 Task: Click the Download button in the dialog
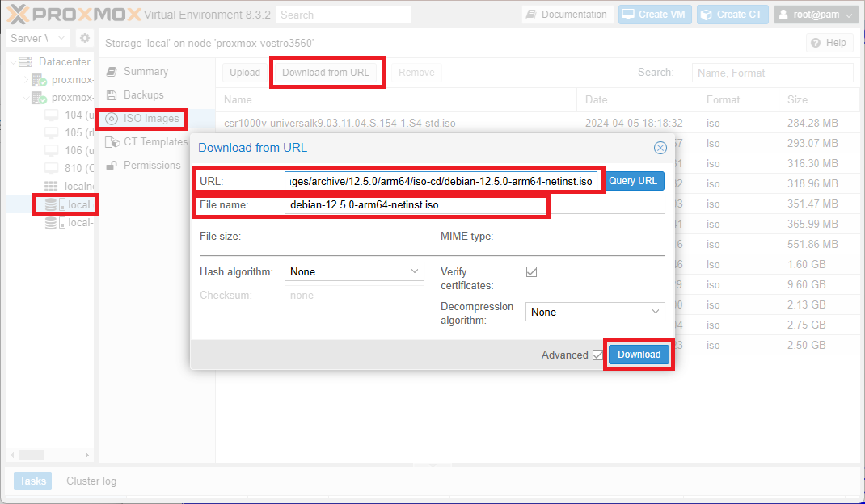(639, 355)
